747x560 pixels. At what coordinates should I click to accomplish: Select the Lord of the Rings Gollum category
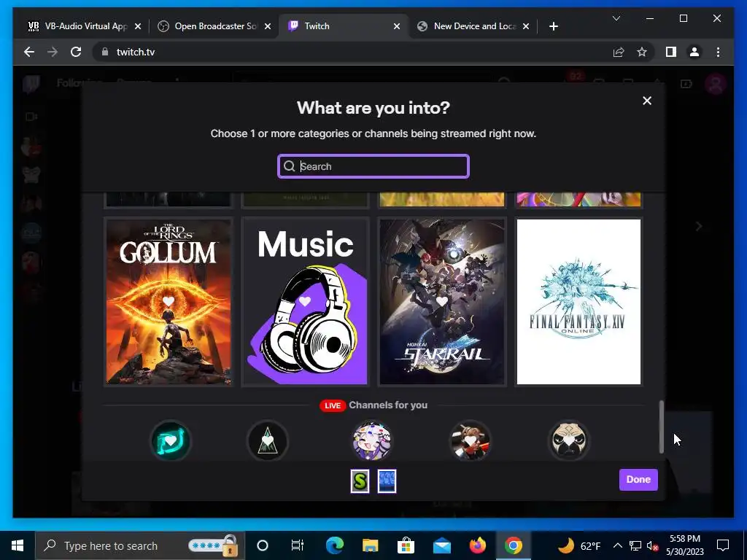[169, 301]
